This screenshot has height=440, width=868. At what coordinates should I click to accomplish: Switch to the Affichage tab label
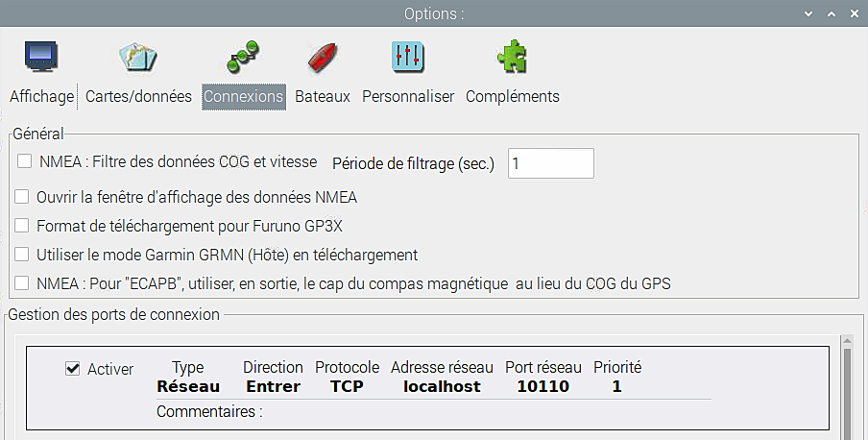[x=41, y=96]
